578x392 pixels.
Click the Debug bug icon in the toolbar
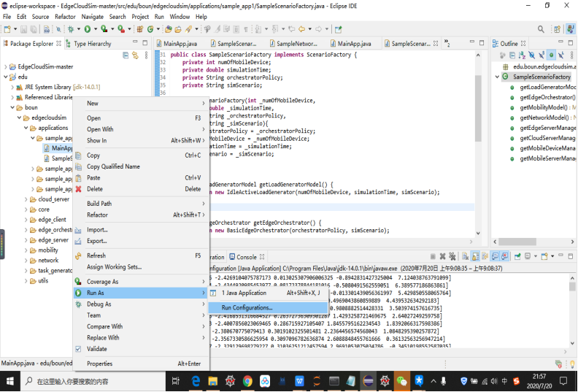tap(72, 29)
